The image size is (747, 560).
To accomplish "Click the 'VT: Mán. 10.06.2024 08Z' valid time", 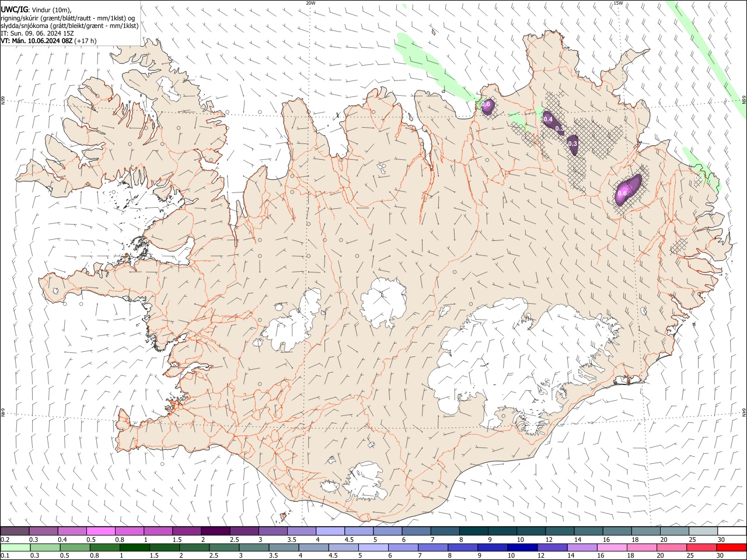I will (36, 41).
